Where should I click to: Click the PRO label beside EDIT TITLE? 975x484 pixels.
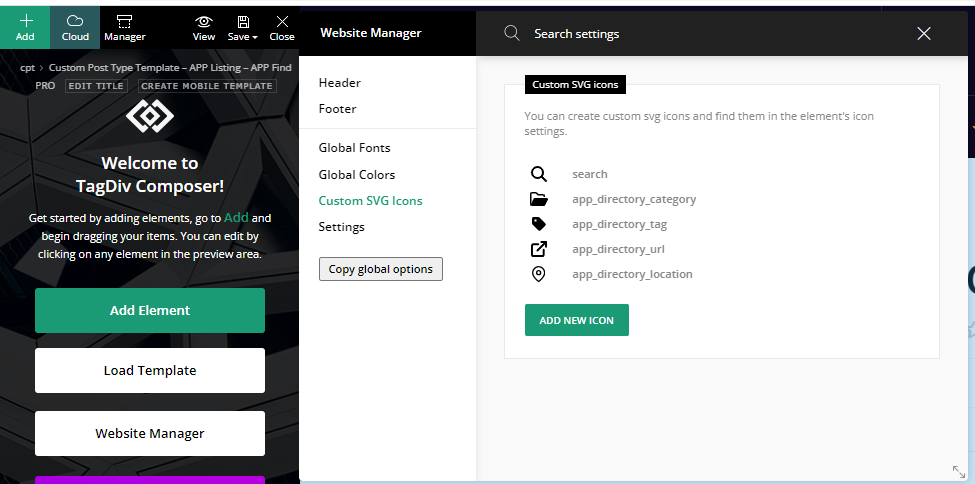(45, 86)
